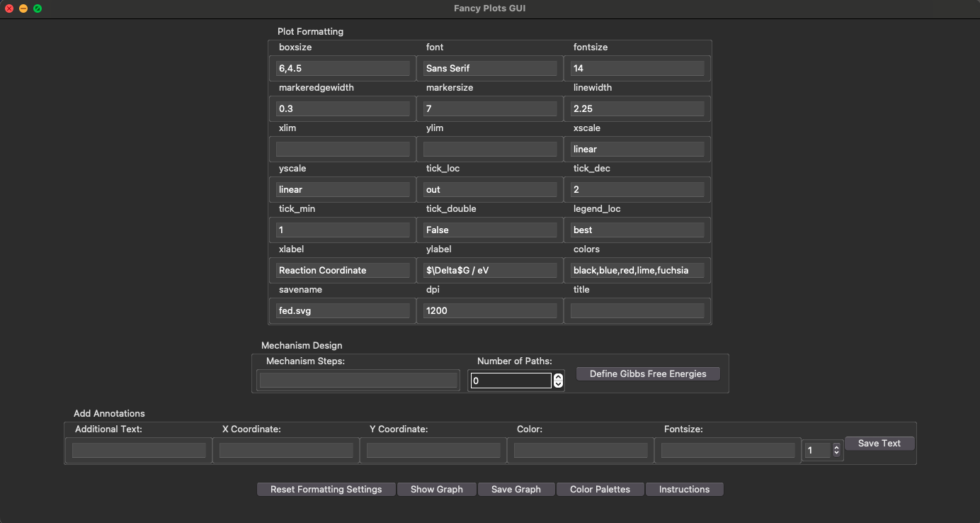
Task: Click the empty title input field
Action: (637, 310)
